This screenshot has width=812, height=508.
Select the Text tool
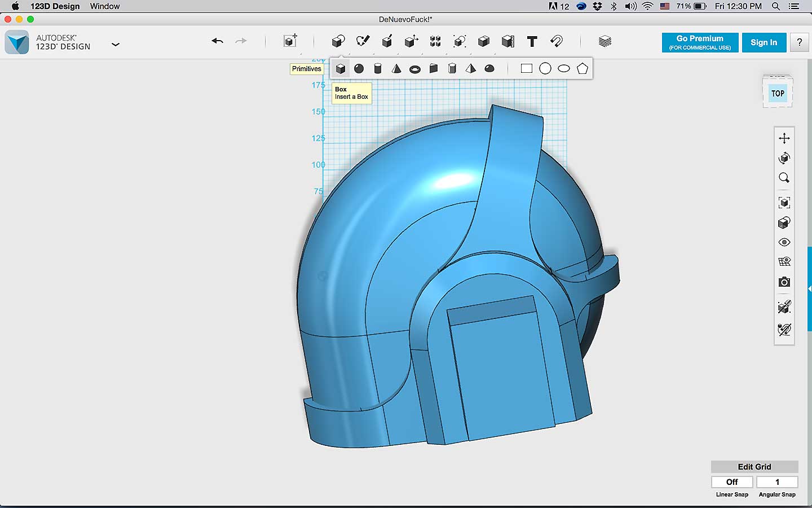click(532, 41)
